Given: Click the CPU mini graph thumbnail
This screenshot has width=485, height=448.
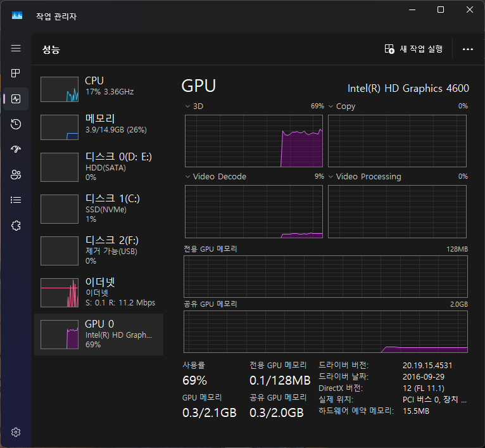Looking at the screenshot, I should click(x=60, y=89).
